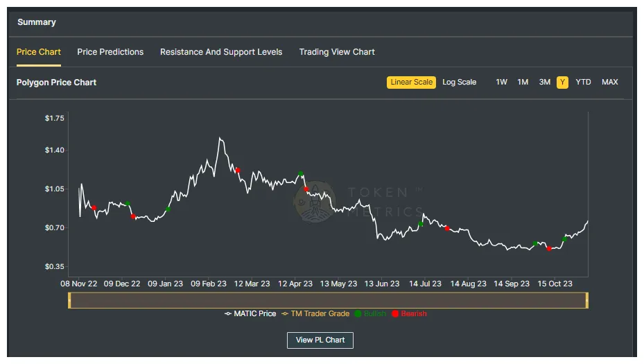Open the Price Chart tab
644x364 pixels.
[39, 52]
